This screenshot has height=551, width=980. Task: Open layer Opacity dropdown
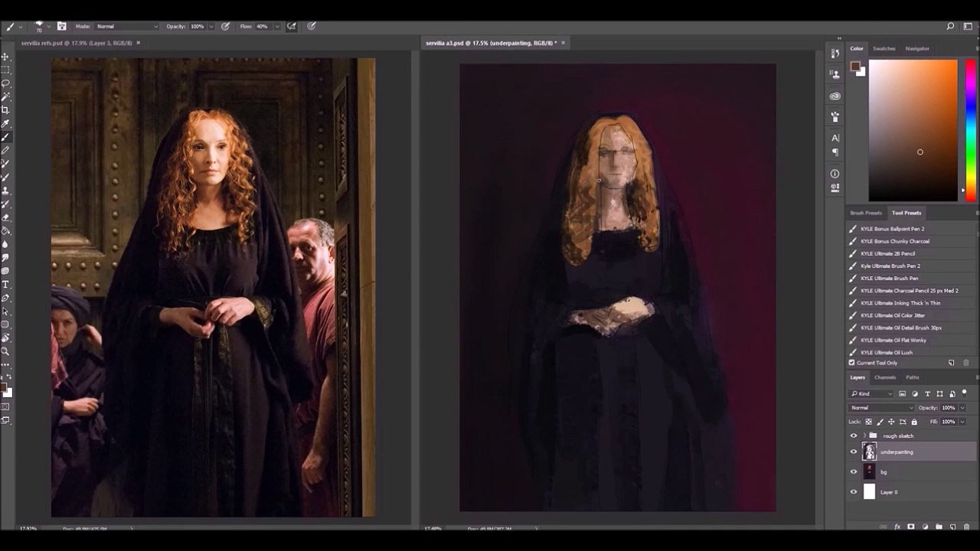(x=962, y=408)
